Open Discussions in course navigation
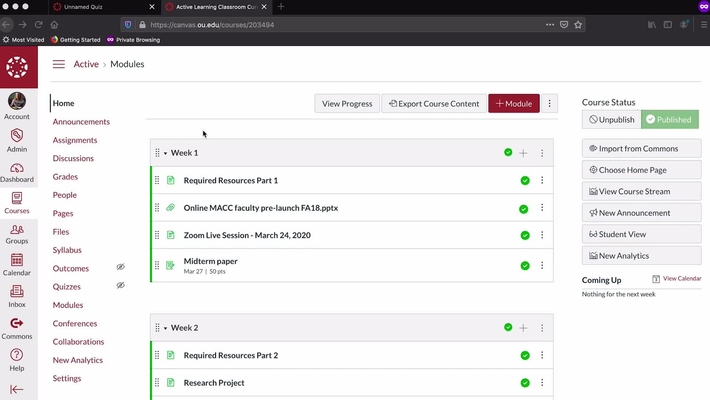Image resolution: width=710 pixels, height=400 pixels. (73, 159)
